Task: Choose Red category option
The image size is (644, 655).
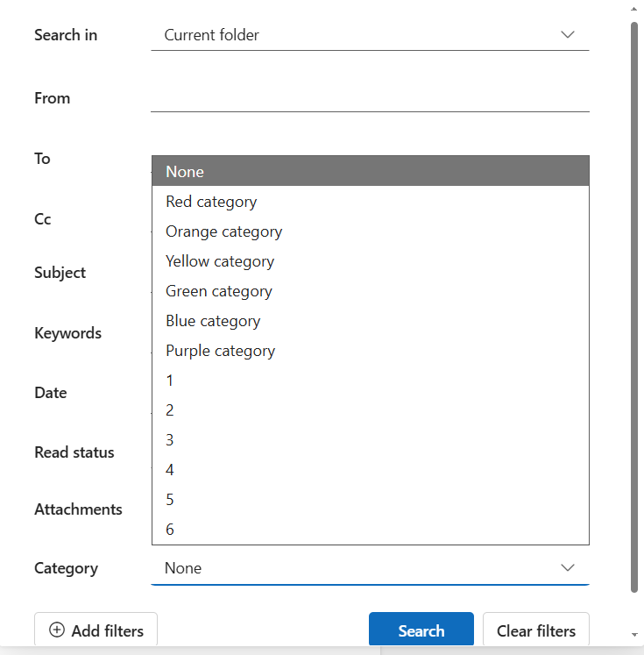Action: click(x=371, y=202)
